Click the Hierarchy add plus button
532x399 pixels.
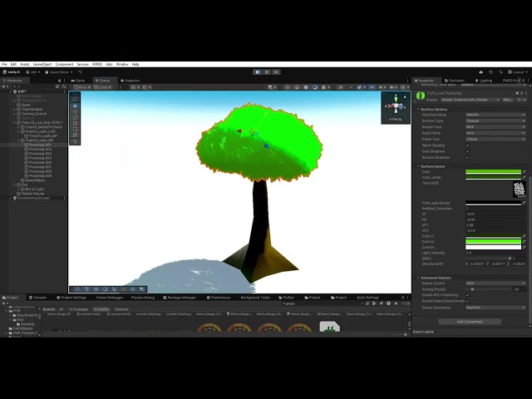click(x=3, y=86)
